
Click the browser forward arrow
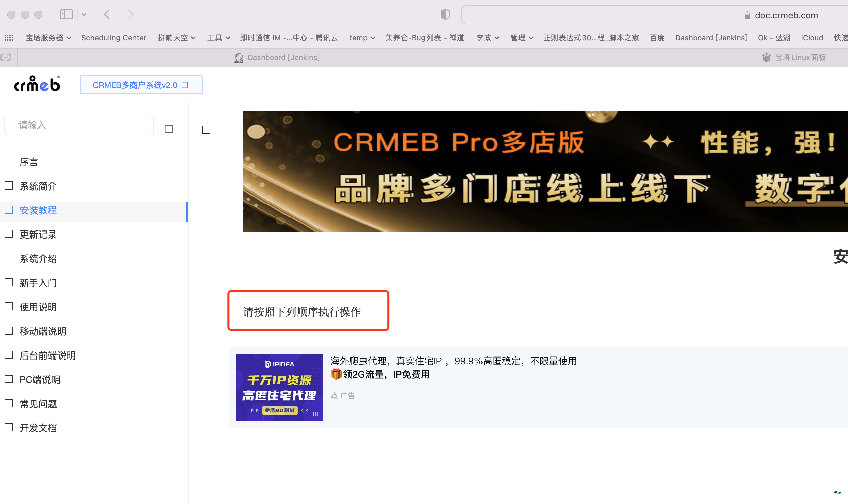point(130,14)
